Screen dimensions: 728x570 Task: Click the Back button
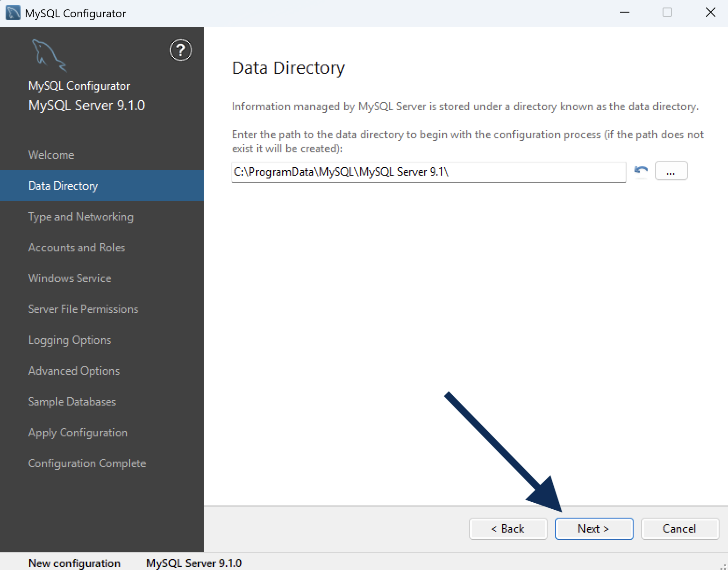(508, 528)
